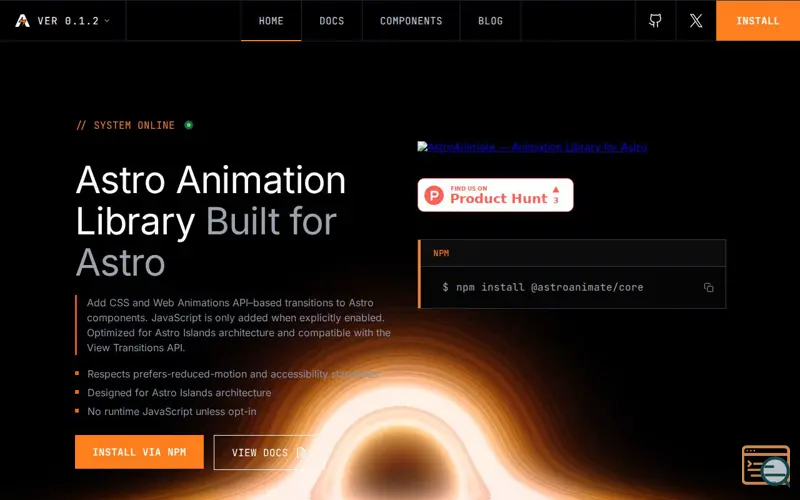The height and width of the screenshot is (500, 800).
Task: Click the document icon on View Docs
Action: [301, 452]
